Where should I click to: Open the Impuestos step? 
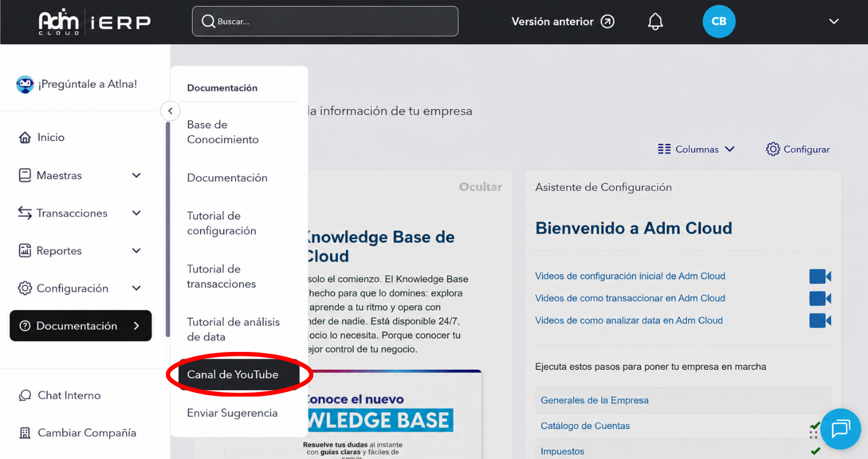coord(562,451)
